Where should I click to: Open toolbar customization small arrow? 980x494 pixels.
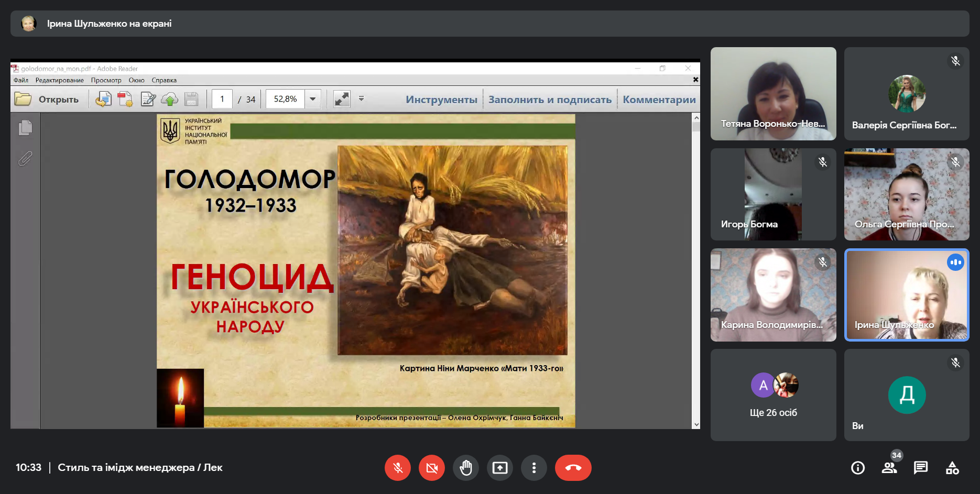tap(361, 98)
